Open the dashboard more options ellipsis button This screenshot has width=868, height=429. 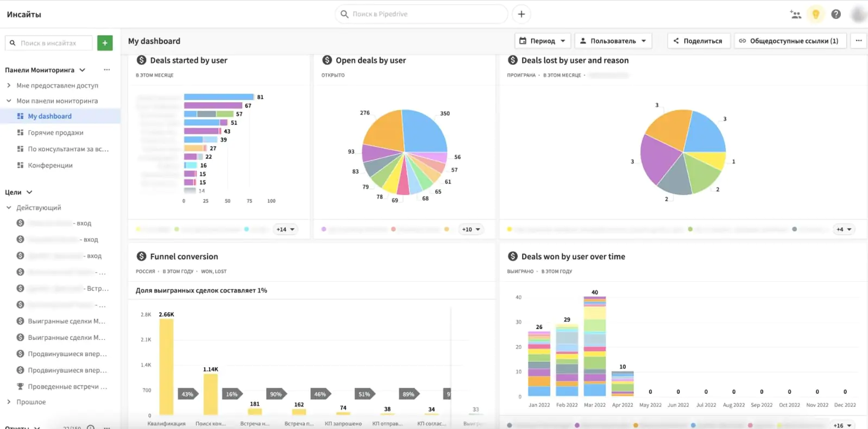coord(859,41)
